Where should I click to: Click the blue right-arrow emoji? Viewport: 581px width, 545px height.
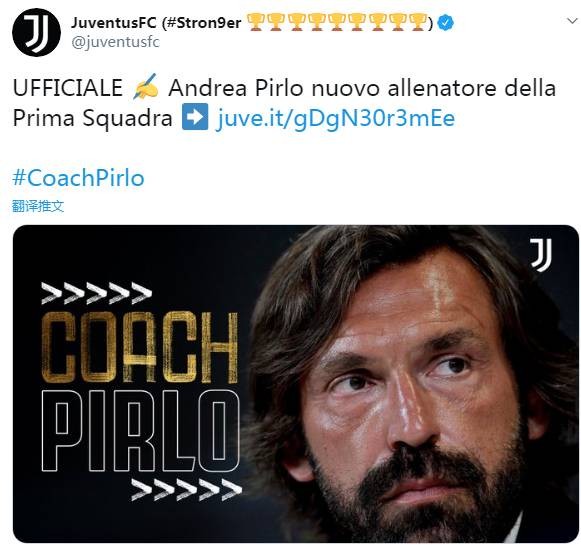coord(195,117)
